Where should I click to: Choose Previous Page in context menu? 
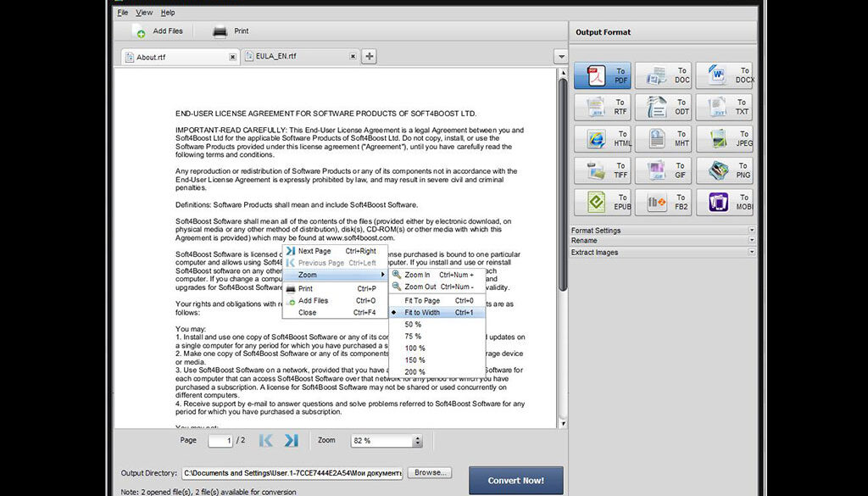[335, 263]
